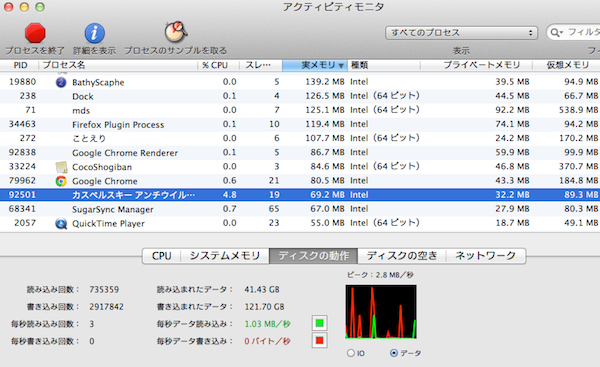Select the CocoShogiban app icon

pos(61,167)
